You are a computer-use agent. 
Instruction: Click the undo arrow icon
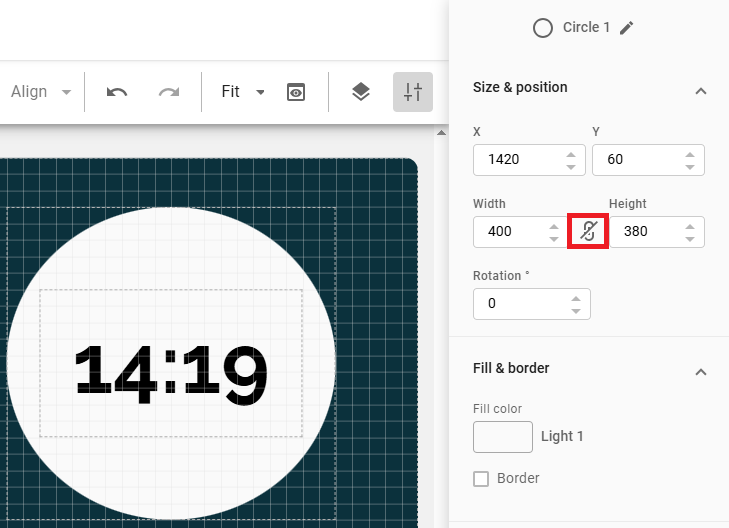(117, 92)
